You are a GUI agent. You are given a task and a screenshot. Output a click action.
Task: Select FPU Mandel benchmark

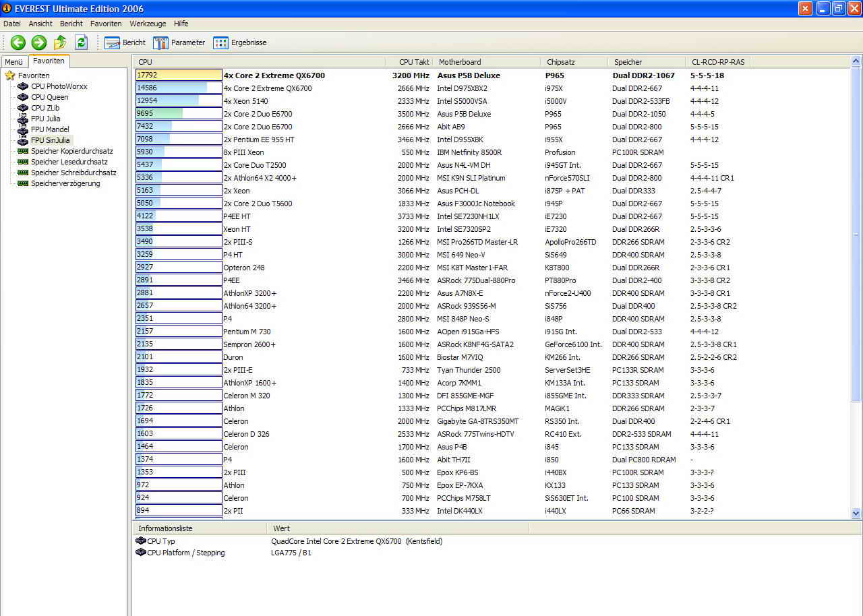pyautogui.click(x=43, y=129)
